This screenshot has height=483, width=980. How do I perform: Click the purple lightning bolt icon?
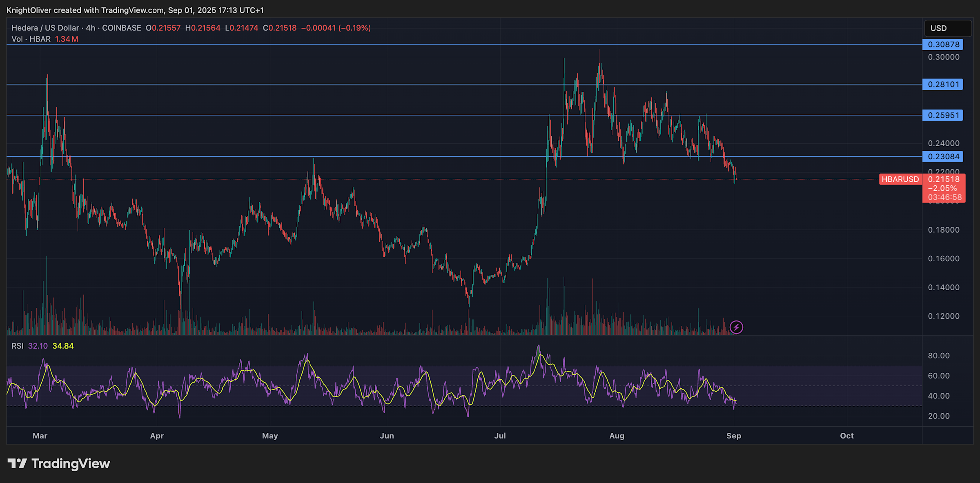click(x=736, y=327)
